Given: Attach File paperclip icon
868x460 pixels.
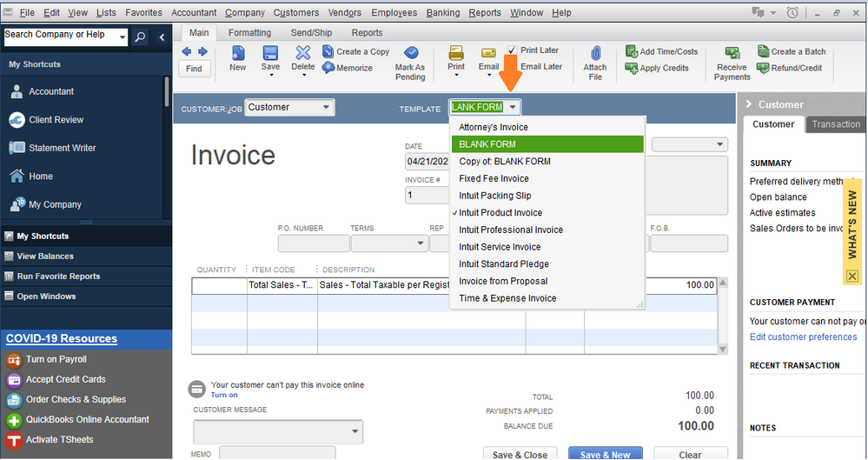Looking at the screenshot, I should [596, 53].
